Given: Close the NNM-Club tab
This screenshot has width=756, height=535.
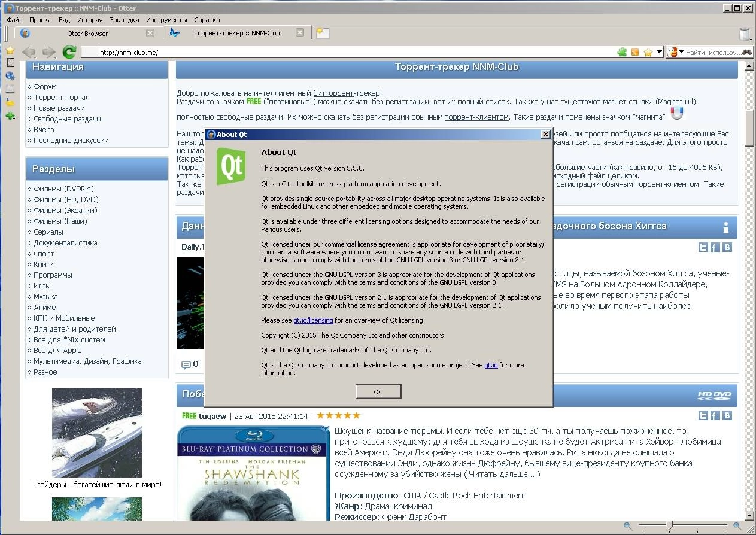Looking at the screenshot, I should (x=300, y=33).
